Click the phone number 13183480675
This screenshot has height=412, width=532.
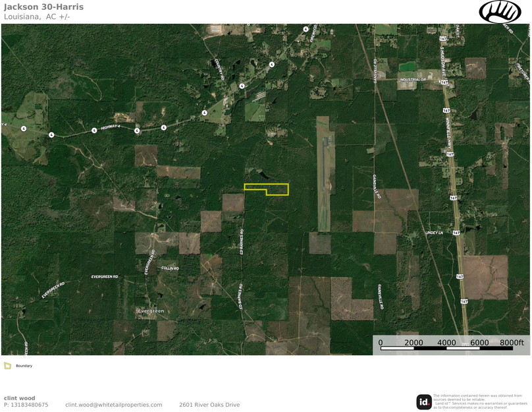[x=26, y=405]
